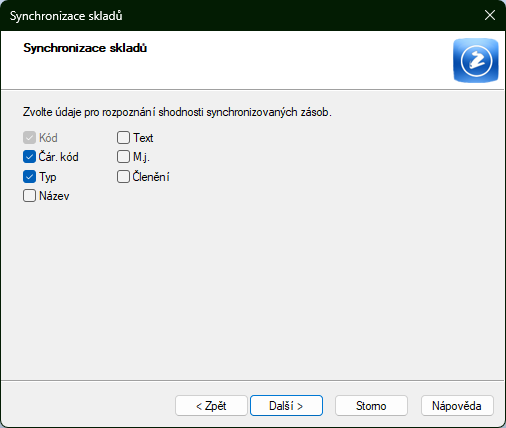506x428 pixels.
Task: Click the blue Pohoda logo icon
Action: (x=476, y=60)
